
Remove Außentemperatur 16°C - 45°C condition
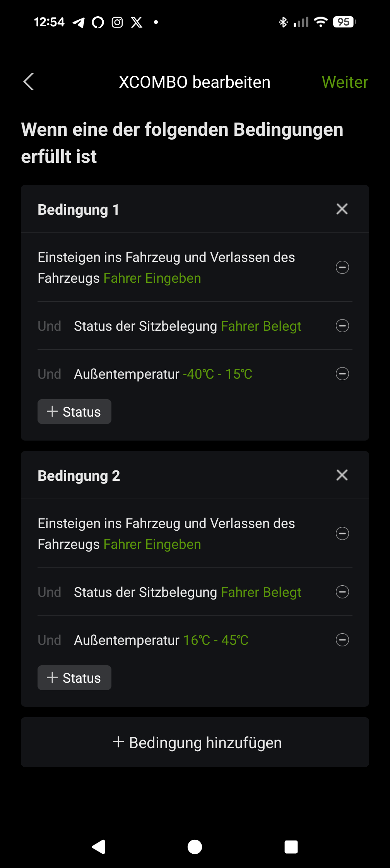(x=342, y=640)
